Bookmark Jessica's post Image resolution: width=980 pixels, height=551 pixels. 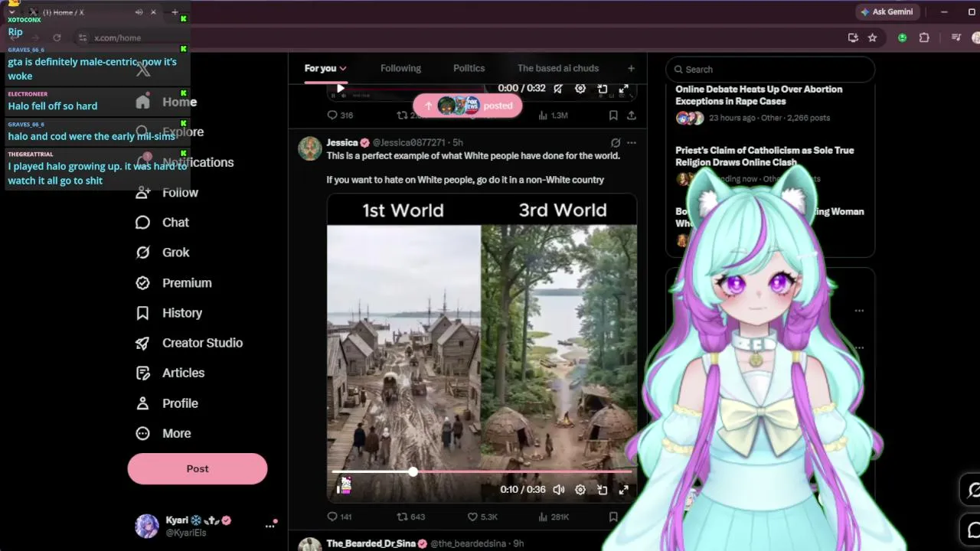[613, 517]
